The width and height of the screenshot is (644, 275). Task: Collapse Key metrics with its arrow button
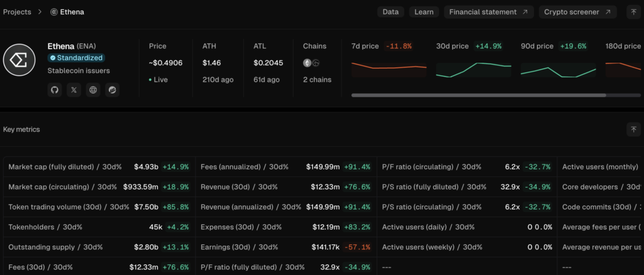[x=634, y=129]
